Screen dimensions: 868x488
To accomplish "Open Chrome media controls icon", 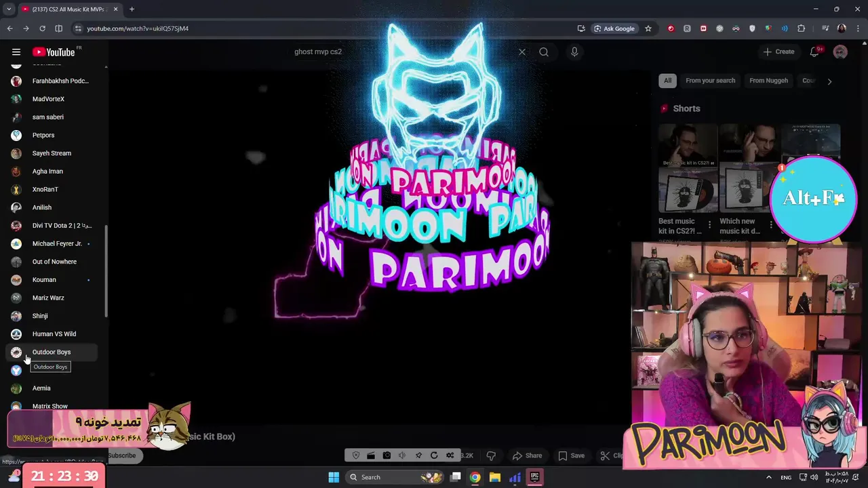I will click(825, 28).
